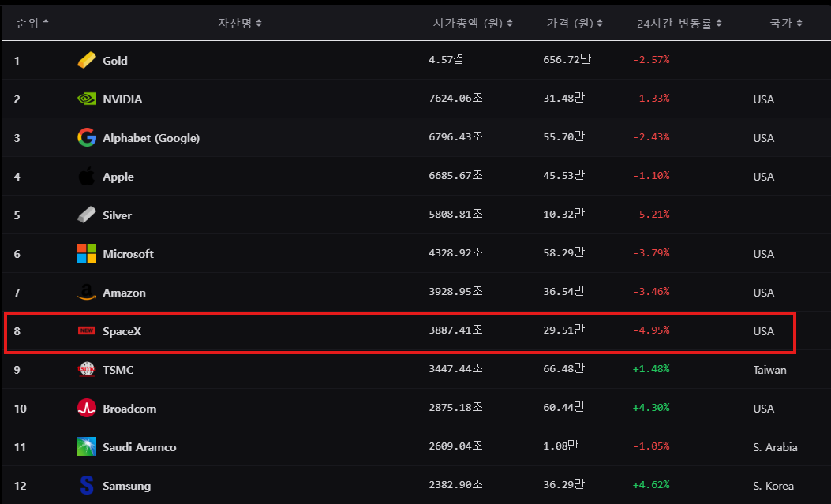Select Broadcom market cap 2875.18조
Image resolution: width=831 pixels, height=504 pixels.
pyautogui.click(x=456, y=407)
